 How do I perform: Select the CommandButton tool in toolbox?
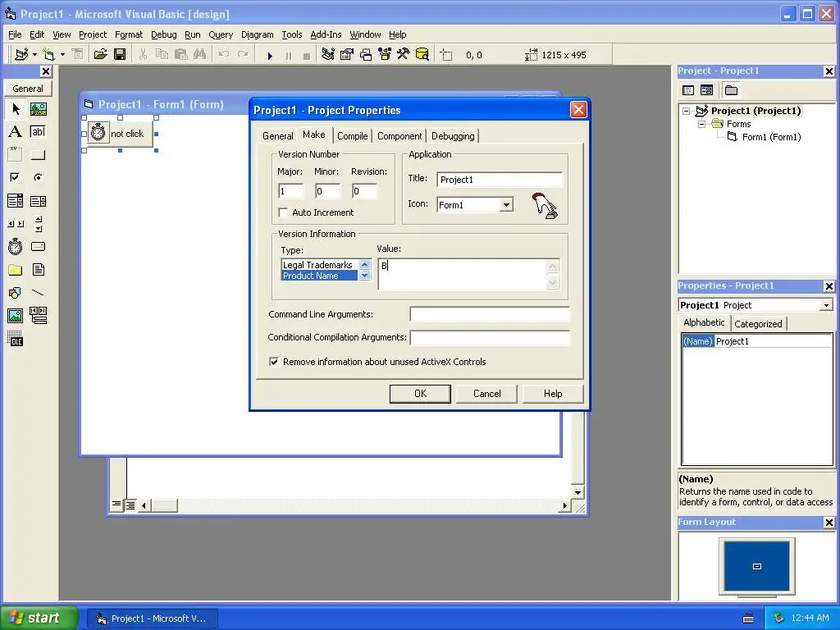coord(38,155)
